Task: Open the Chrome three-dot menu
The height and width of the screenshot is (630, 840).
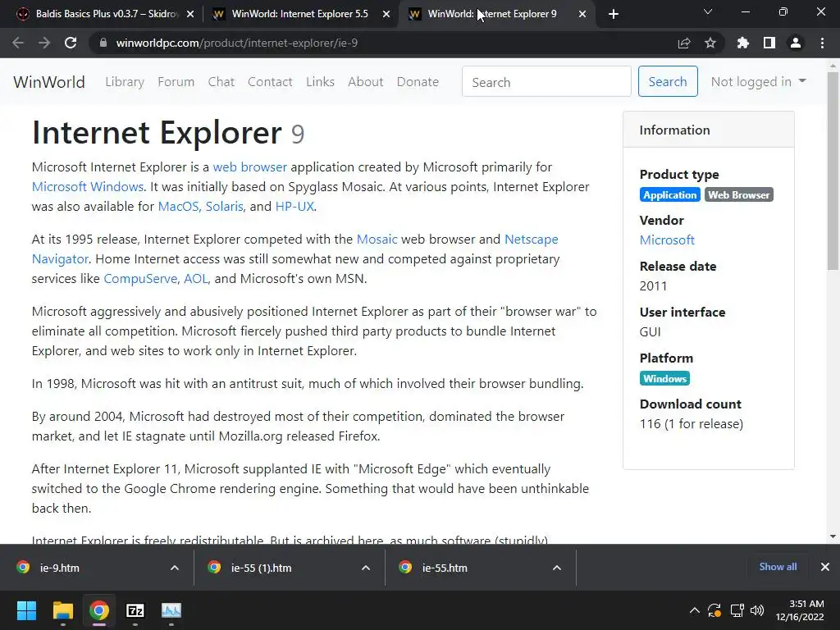Action: tap(822, 43)
